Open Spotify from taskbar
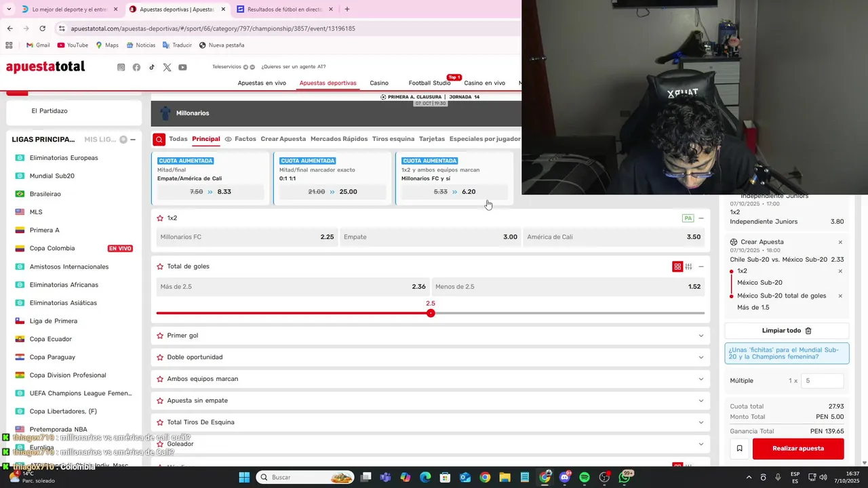The image size is (868, 488). [x=585, y=477]
